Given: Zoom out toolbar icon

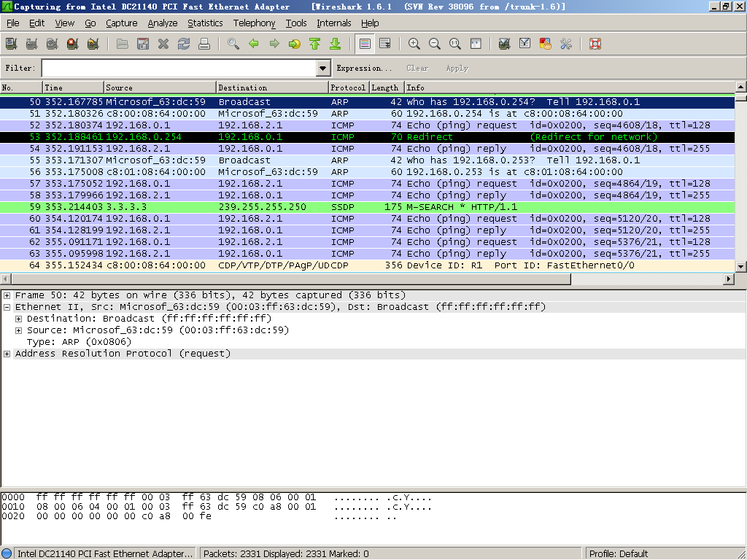Looking at the screenshot, I should coord(435,44).
